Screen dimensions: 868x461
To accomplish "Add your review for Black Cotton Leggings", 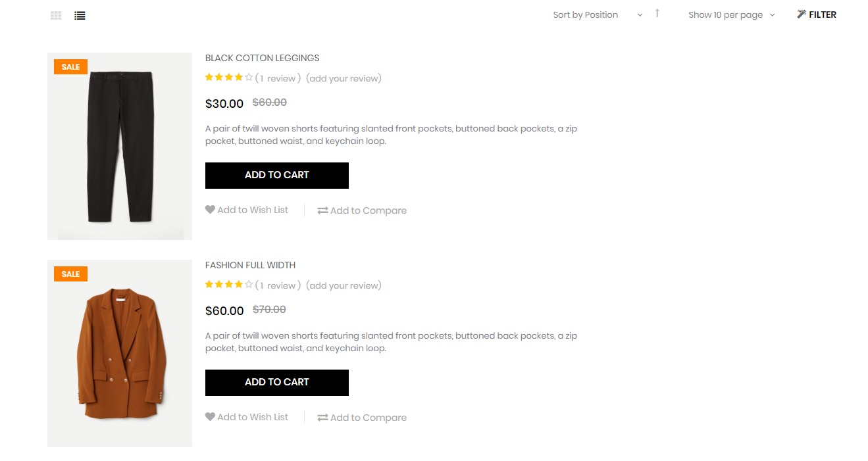I will (344, 78).
